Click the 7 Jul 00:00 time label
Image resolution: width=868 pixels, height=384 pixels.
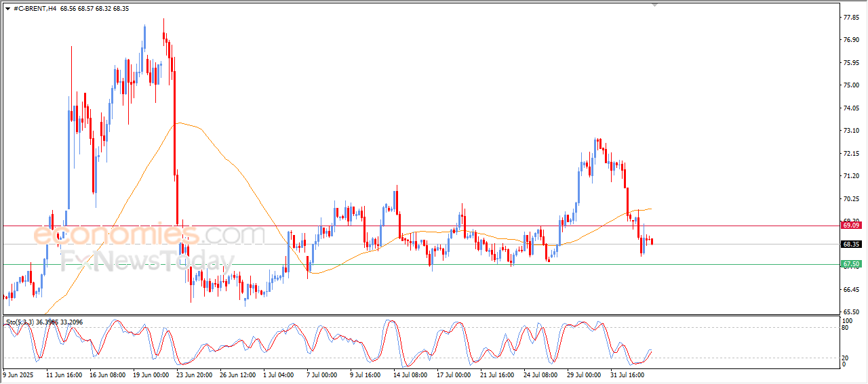[x=321, y=374]
